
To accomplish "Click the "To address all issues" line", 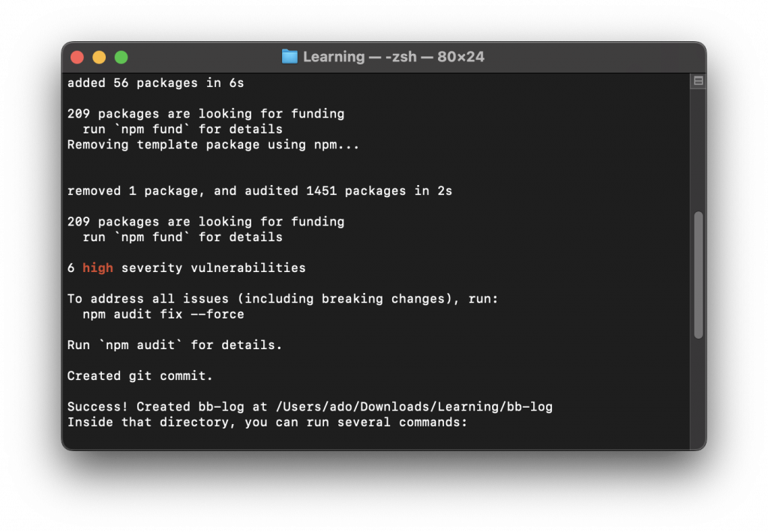I will [x=283, y=299].
